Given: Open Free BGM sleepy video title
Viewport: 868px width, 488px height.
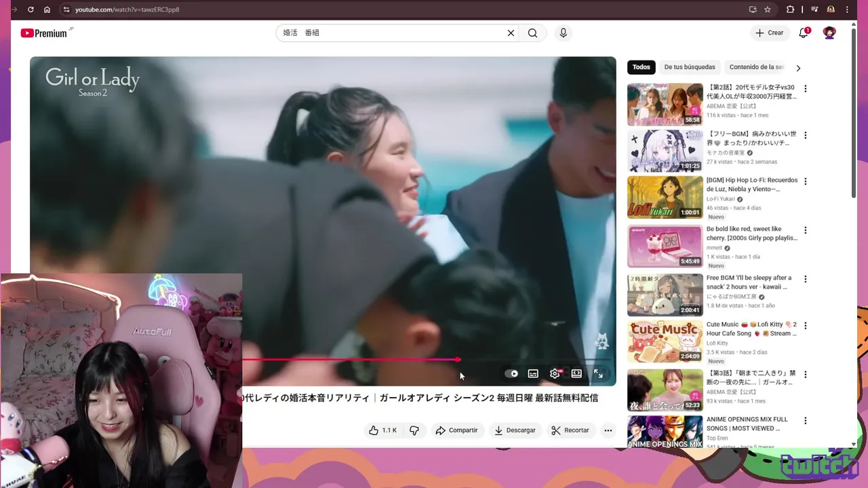Looking at the screenshot, I should [749, 283].
